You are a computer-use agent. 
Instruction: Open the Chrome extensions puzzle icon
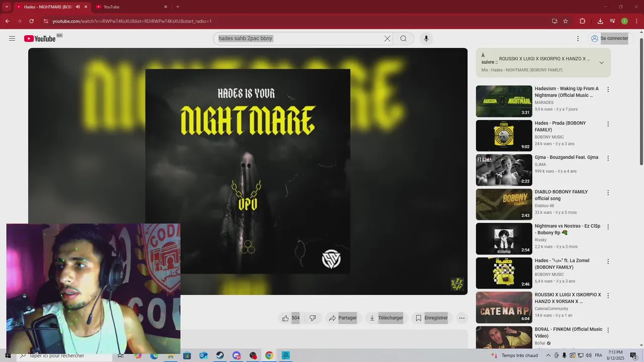(583, 21)
